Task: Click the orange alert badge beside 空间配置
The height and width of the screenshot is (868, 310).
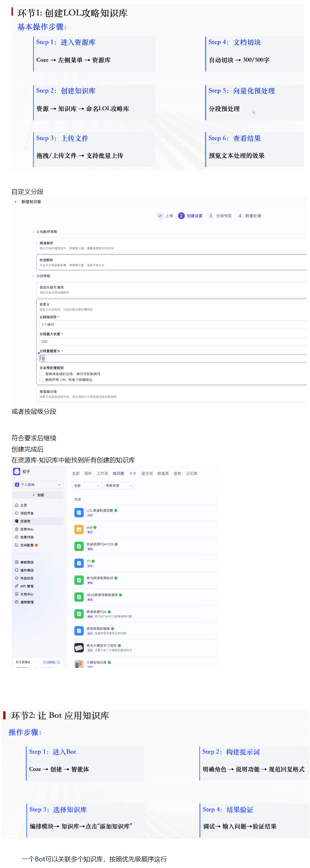Action: pos(36,545)
